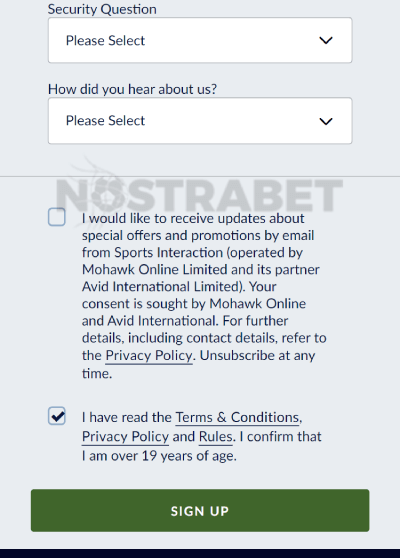
Task: Expand the 'How did you hear about us?' dropdown
Action: (200, 121)
